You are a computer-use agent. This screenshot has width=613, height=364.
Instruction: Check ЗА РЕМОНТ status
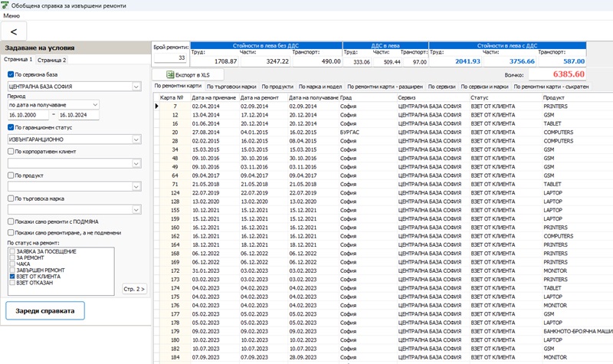[12, 257]
